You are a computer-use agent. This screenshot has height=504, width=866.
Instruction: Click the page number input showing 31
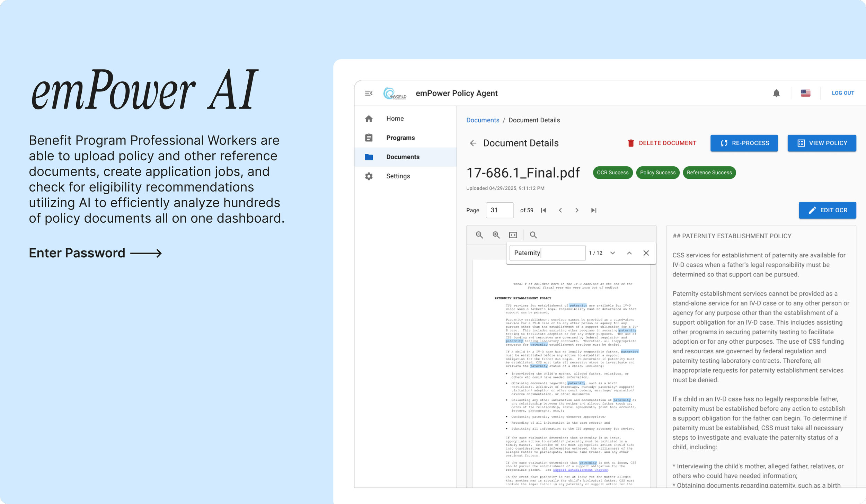[x=500, y=210]
